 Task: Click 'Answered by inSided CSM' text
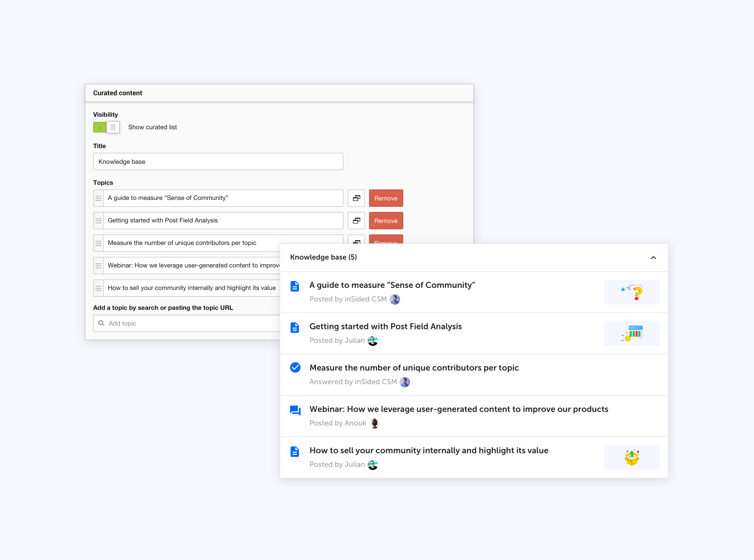[x=353, y=382]
